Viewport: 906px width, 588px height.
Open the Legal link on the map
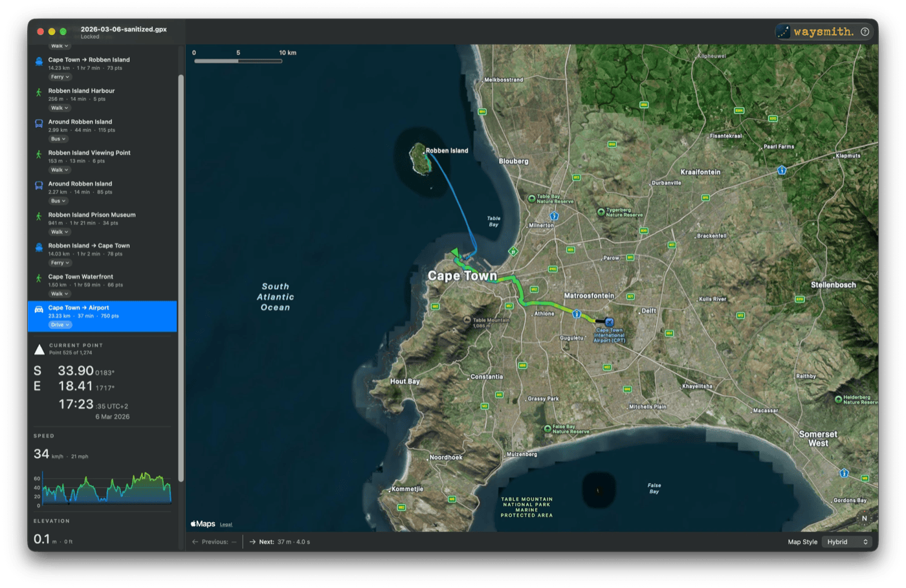[226, 525]
